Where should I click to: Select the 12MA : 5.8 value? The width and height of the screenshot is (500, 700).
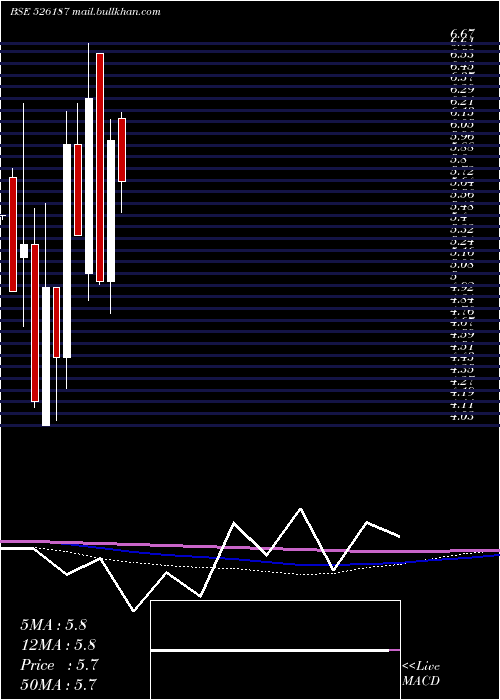[x=58, y=645]
